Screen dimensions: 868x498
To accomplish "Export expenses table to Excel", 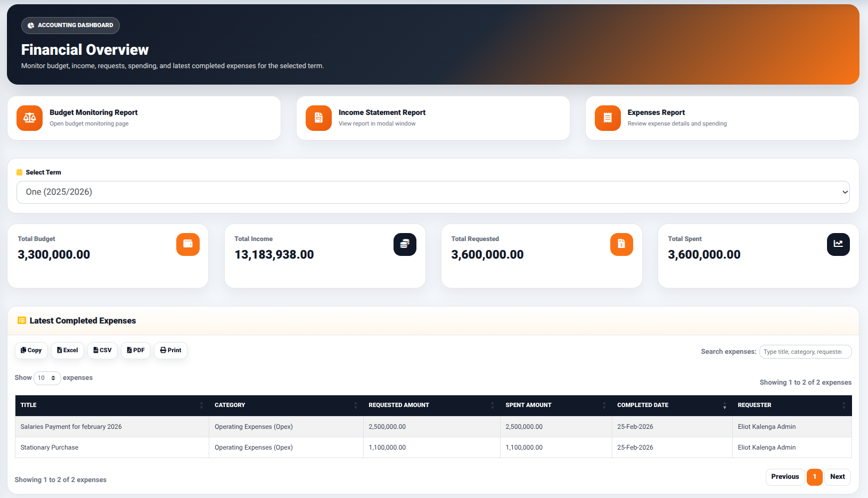I will [68, 350].
